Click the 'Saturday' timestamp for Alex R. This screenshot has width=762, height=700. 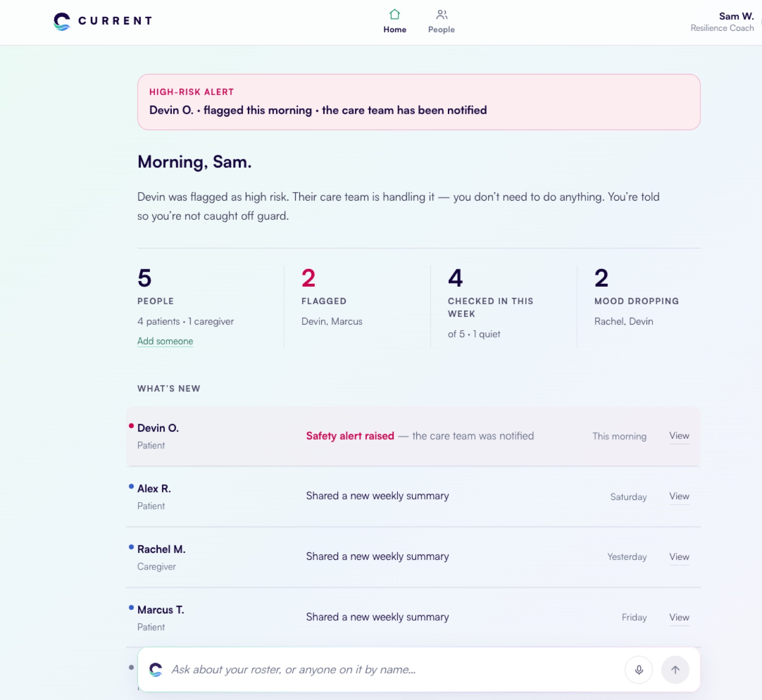pos(628,497)
